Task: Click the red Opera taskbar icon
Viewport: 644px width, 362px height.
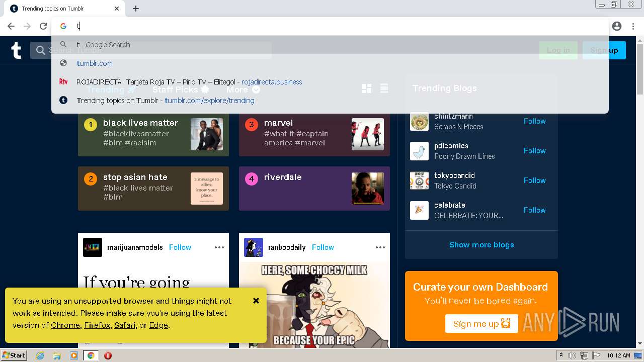Action: (108, 355)
